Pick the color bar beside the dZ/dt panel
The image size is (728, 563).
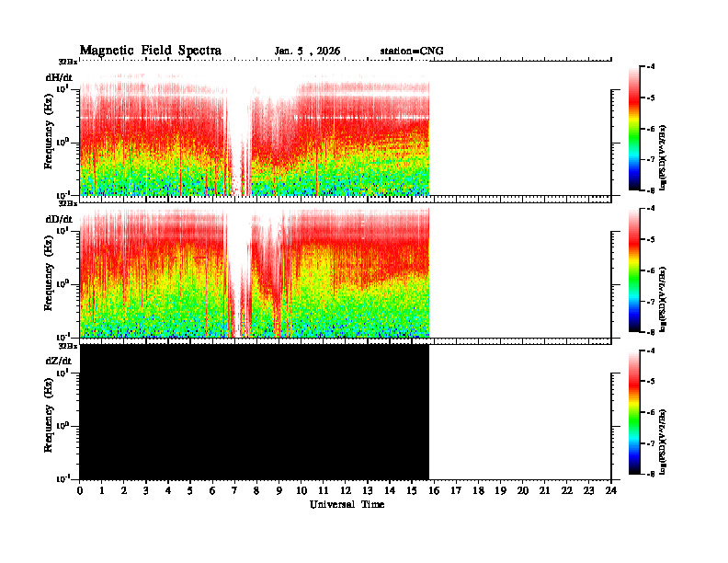tap(634, 412)
